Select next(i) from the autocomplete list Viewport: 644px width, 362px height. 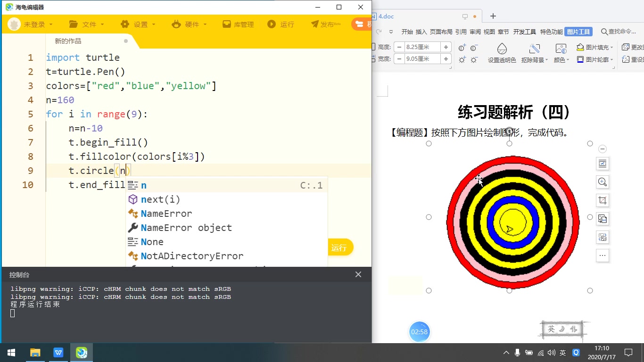coord(160,199)
